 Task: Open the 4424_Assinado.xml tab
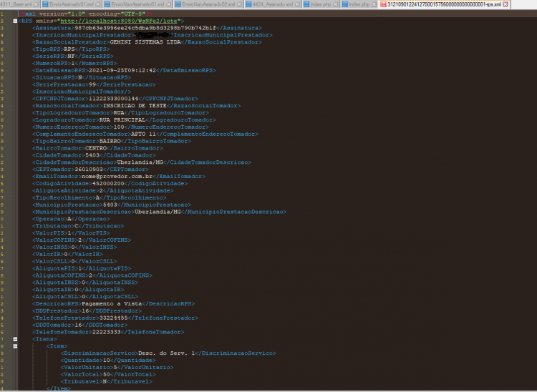[x=273, y=4]
